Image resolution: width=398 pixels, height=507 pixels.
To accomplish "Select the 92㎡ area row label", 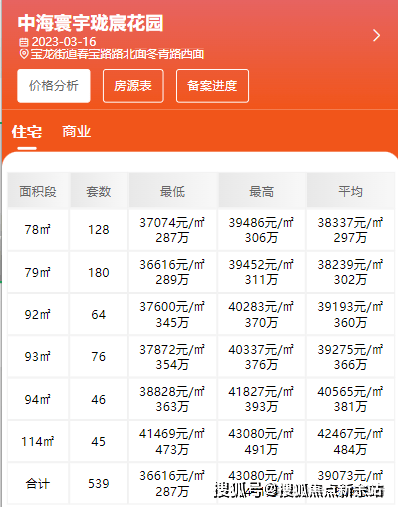I will (x=37, y=314).
